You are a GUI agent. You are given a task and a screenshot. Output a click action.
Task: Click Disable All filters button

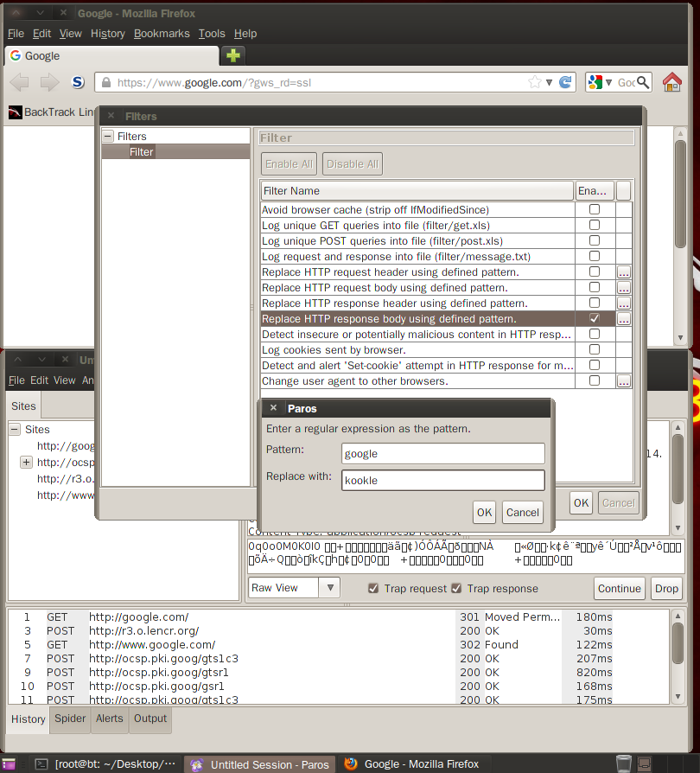coord(353,163)
